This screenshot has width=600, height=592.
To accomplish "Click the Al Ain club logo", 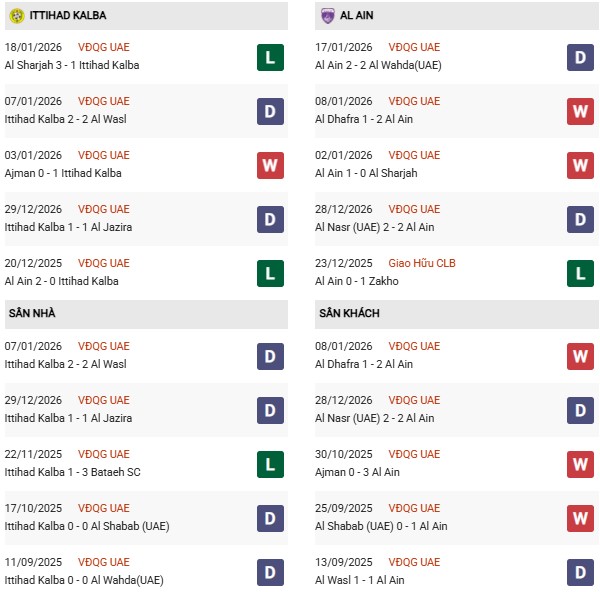I will (328, 16).
